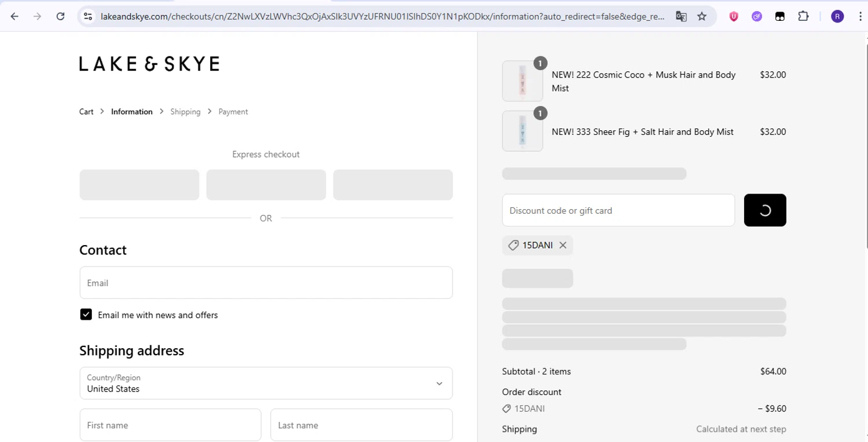
Task: Remove the 15DANI discount code
Action: 562,245
